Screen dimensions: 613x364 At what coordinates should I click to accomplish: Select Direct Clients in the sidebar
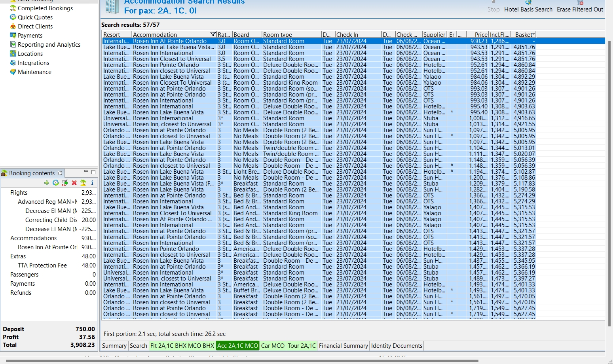point(35,26)
